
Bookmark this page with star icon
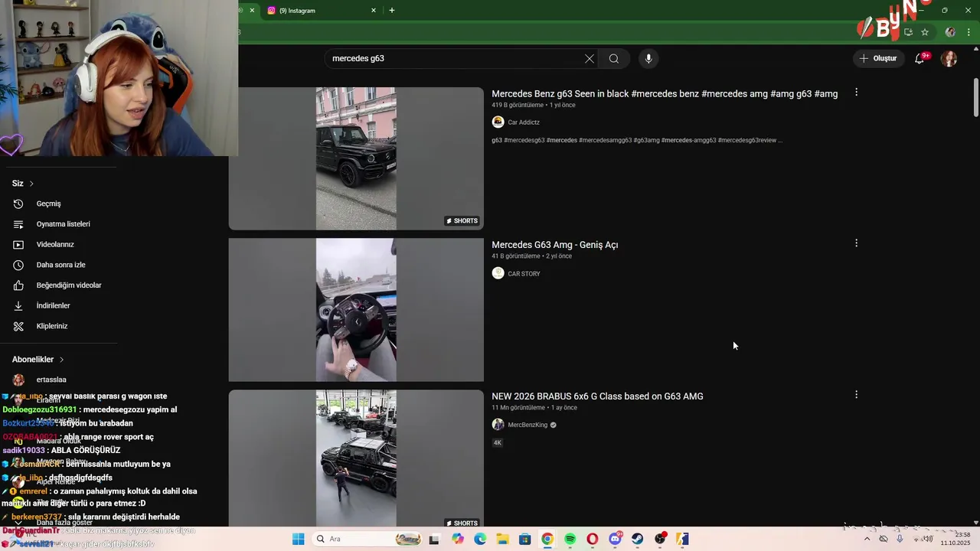(x=925, y=32)
